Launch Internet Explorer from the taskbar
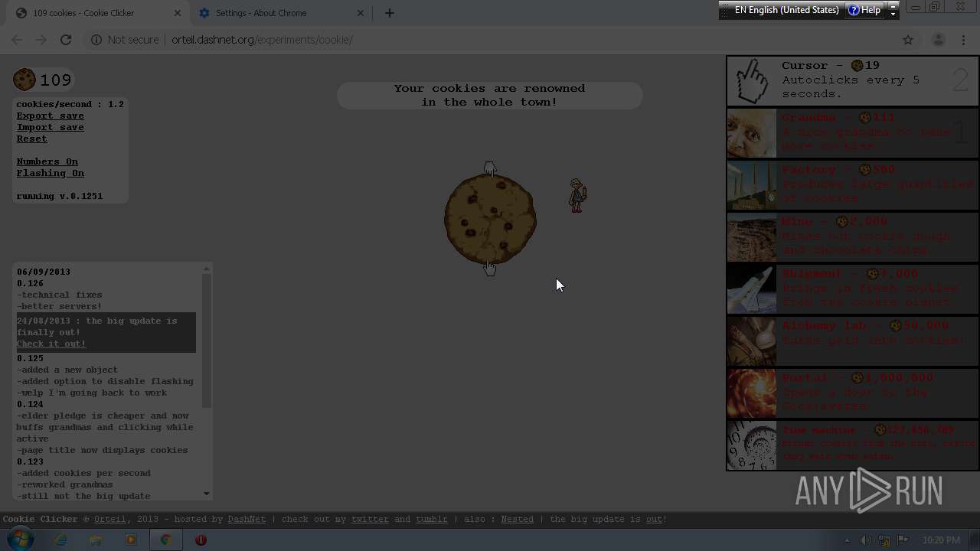Viewport: 980px width, 551px height. point(60,540)
